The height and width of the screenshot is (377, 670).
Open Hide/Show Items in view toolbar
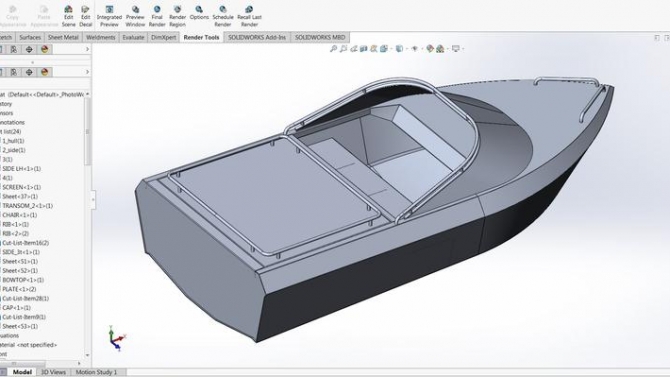[414, 49]
